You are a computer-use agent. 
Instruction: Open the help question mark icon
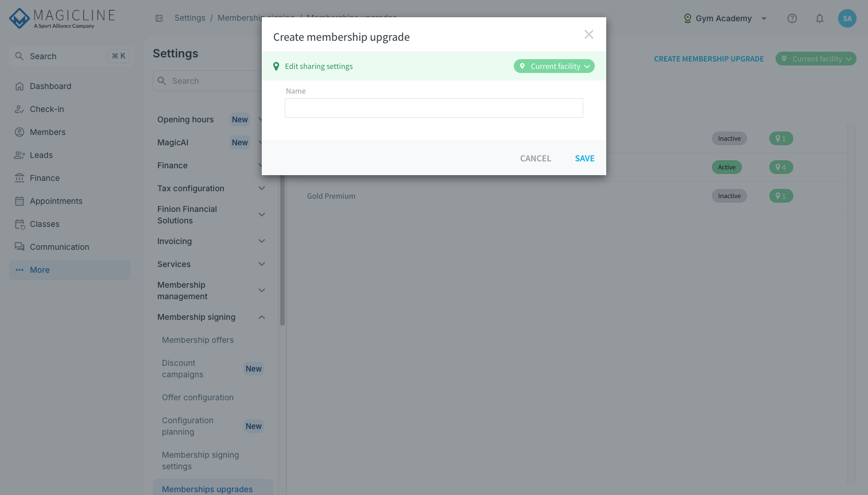(x=792, y=18)
